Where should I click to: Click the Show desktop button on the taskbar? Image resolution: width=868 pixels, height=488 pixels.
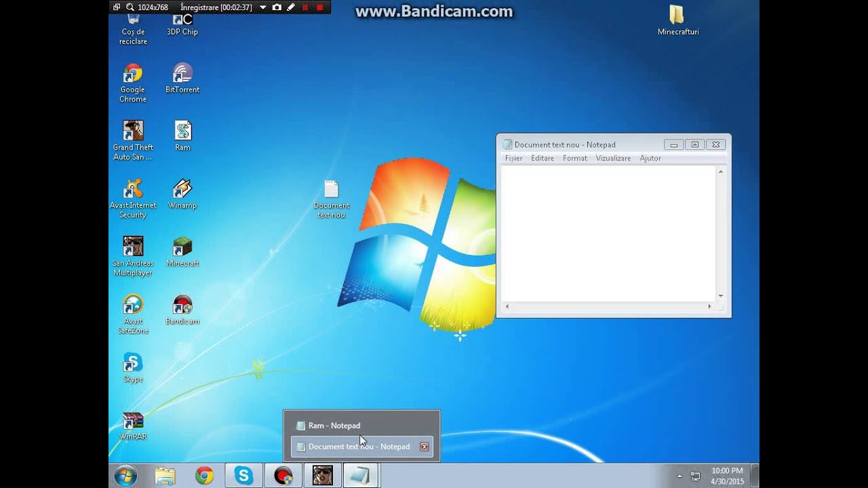pos(755,476)
